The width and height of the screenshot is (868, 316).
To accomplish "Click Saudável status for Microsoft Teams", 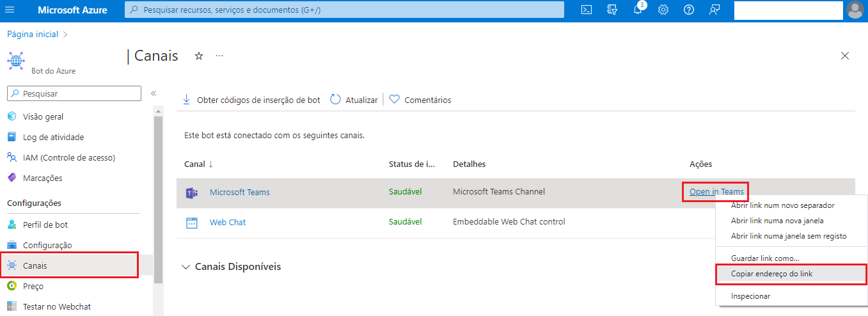I will (x=406, y=191).
